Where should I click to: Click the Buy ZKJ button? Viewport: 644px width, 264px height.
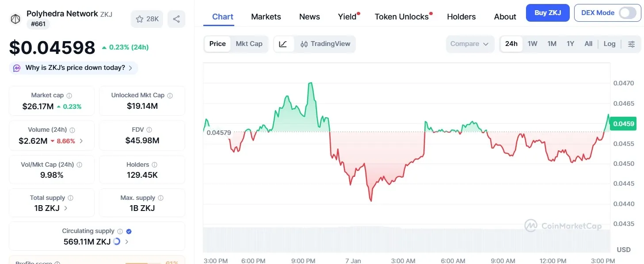tap(547, 13)
